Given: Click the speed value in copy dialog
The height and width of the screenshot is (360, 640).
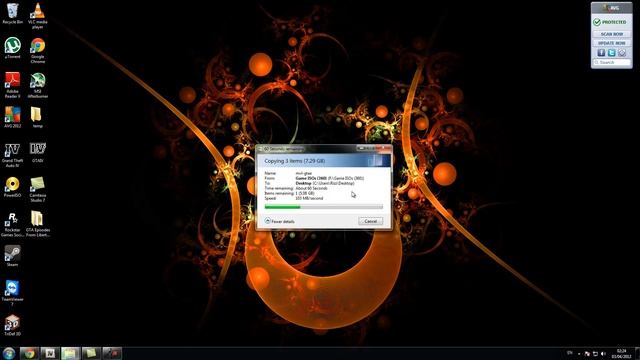Looking at the screenshot, I should [309, 198].
